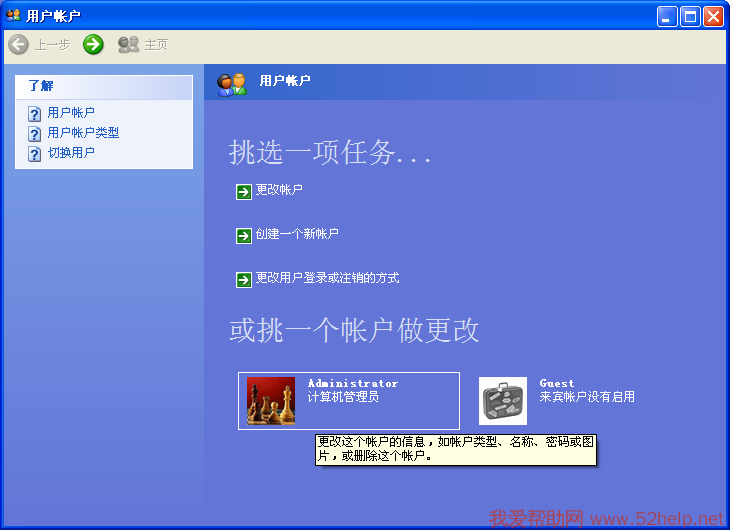Click green arrow icon next to 创建一个新帐户
This screenshot has height=530, width=730.
[244, 235]
